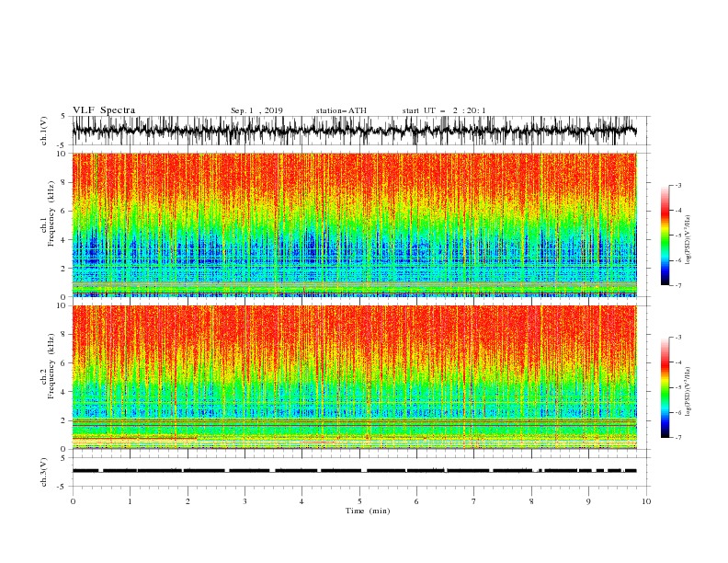
Task: Click the "-5" label on ch.2 color bar
Action: (678, 387)
